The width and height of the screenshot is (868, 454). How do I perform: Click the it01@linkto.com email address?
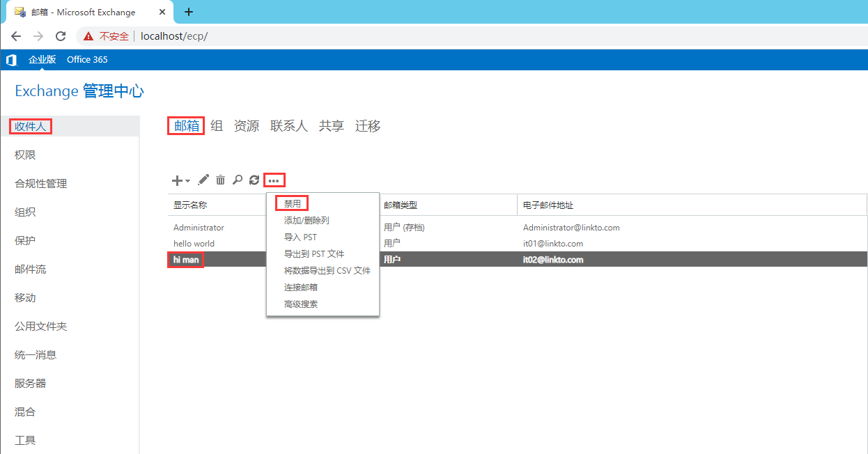point(553,244)
